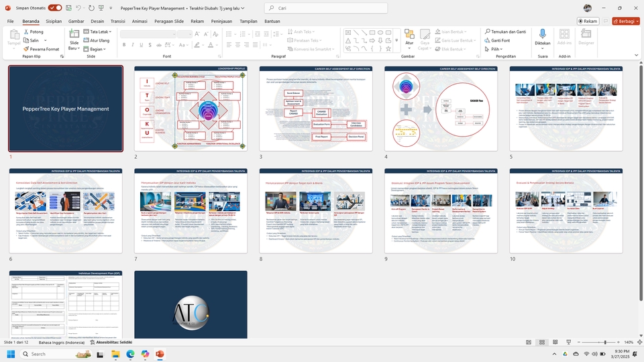Start slideshow from beginning in Quick Access
This screenshot has width=644, height=362.
tap(101, 8)
